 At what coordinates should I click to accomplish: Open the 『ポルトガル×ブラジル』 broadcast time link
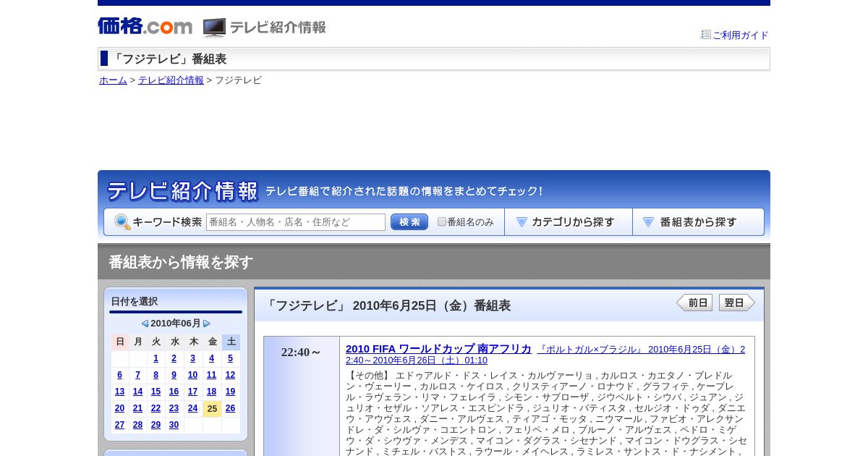point(545,355)
